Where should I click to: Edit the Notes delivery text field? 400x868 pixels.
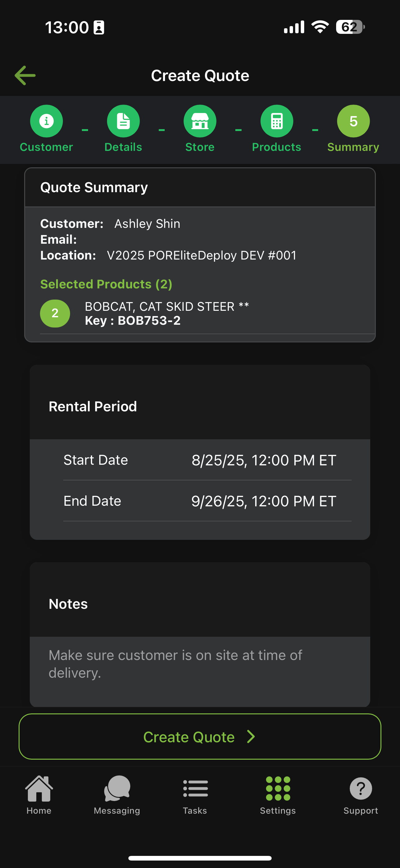tap(200, 664)
